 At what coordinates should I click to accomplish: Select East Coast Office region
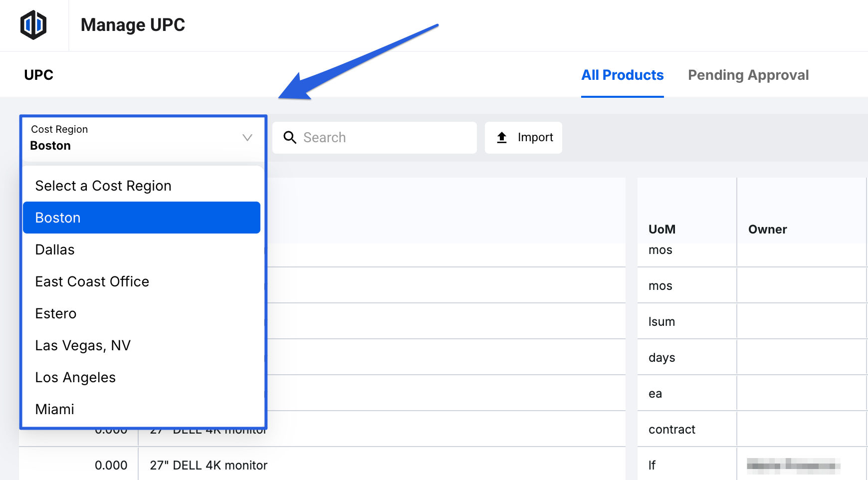(x=92, y=281)
